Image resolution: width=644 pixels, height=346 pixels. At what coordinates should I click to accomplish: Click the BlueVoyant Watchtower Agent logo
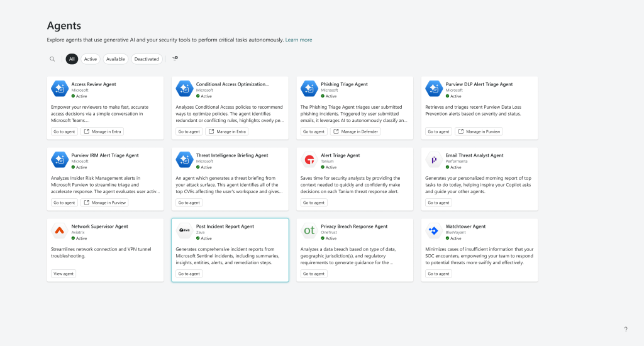[x=433, y=231]
